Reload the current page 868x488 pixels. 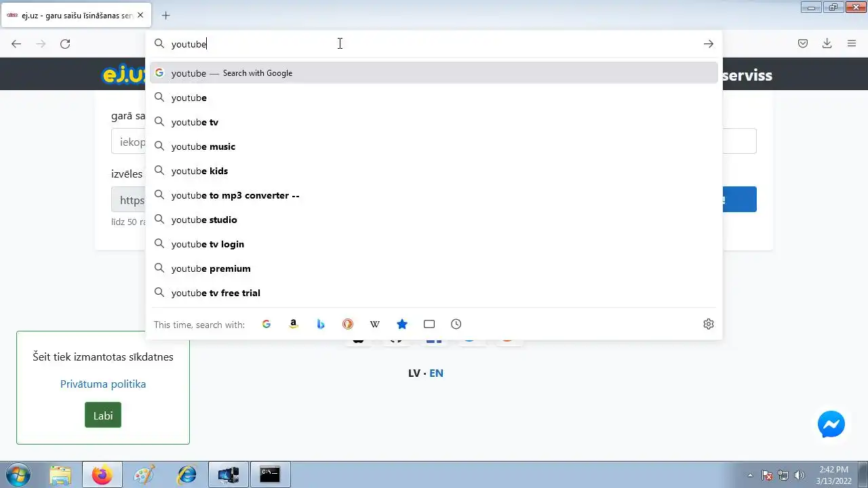coord(65,44)
